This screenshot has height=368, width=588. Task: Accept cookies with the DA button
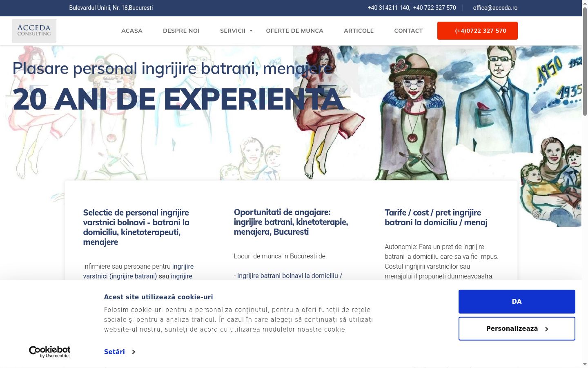tap(517, 301)
